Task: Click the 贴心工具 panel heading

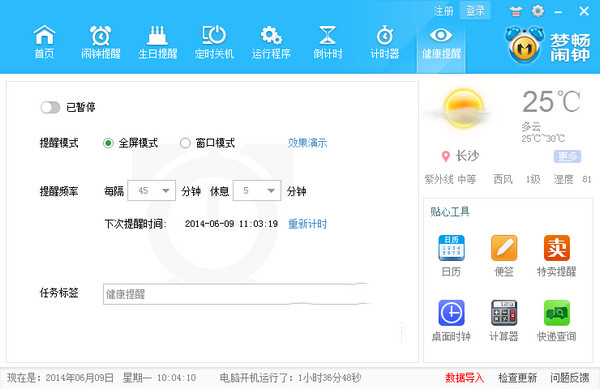Action: click(x=450, y=212)
